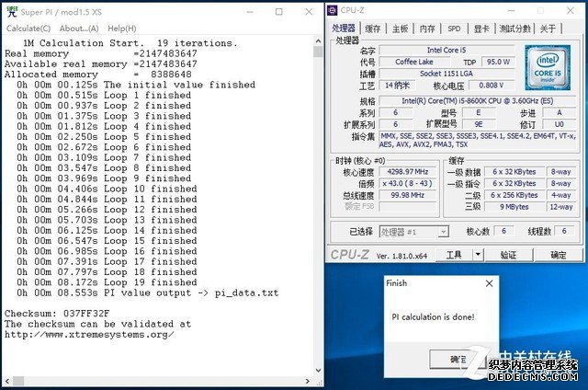
Task: Click the '95.0 W' TDP value
Action: click(498, 62)
